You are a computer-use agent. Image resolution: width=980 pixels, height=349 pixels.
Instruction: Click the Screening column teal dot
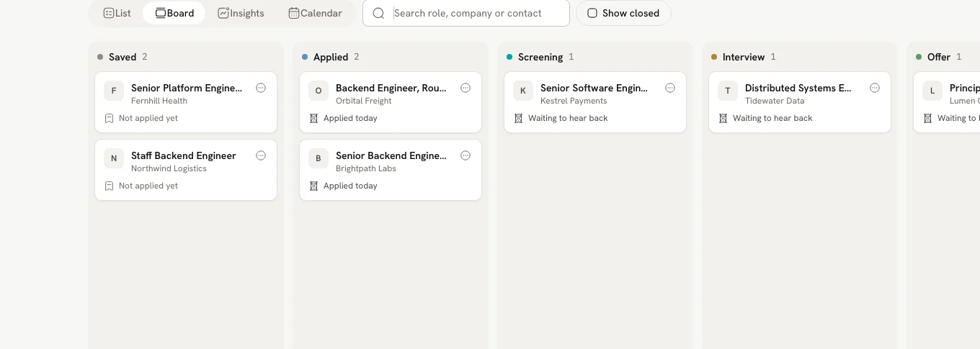(x=509, y=57)
